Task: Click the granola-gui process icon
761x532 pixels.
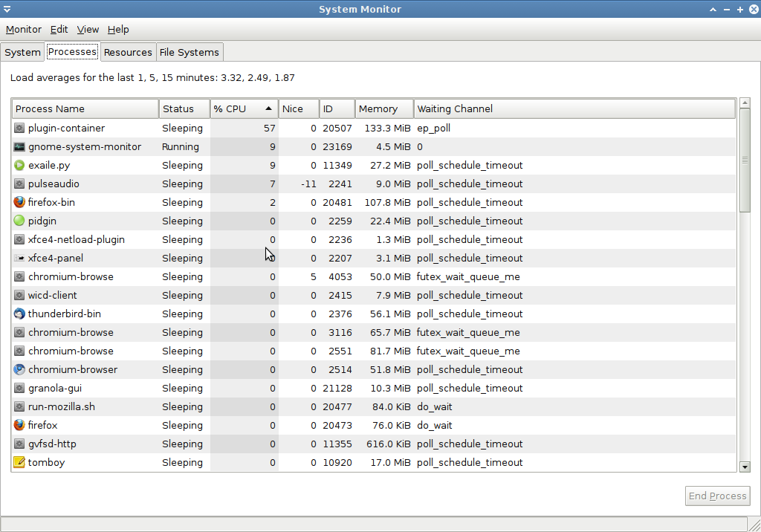Action: click(19, 389)
